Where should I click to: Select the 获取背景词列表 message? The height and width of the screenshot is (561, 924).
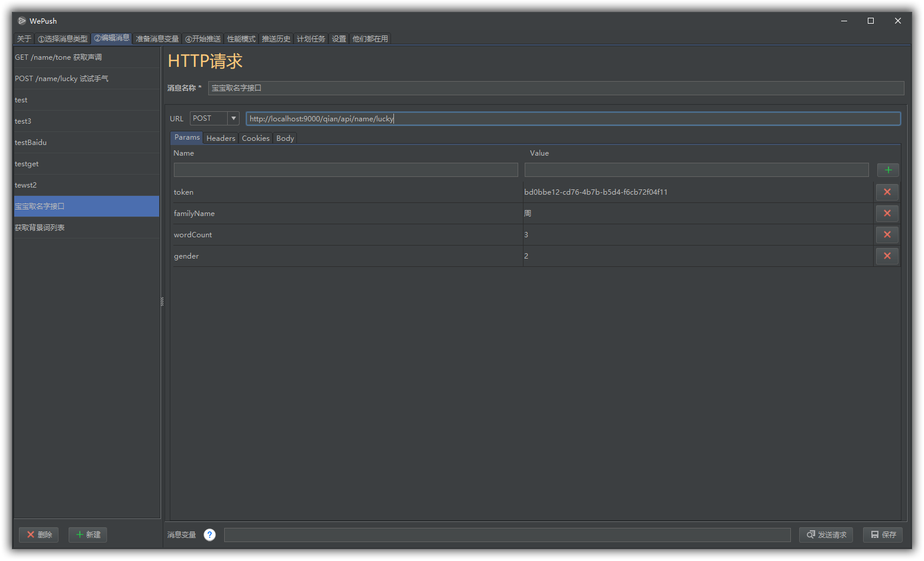(86, 228)
